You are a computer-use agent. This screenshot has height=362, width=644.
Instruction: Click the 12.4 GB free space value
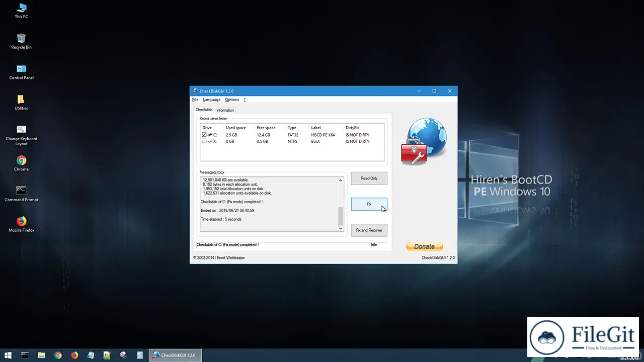coord(263,135)
